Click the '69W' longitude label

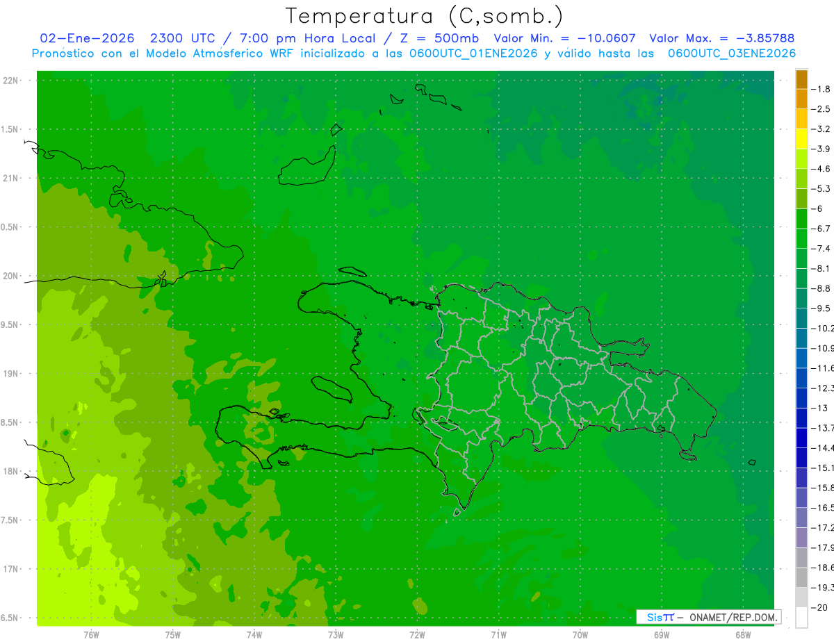pos(662,634)
